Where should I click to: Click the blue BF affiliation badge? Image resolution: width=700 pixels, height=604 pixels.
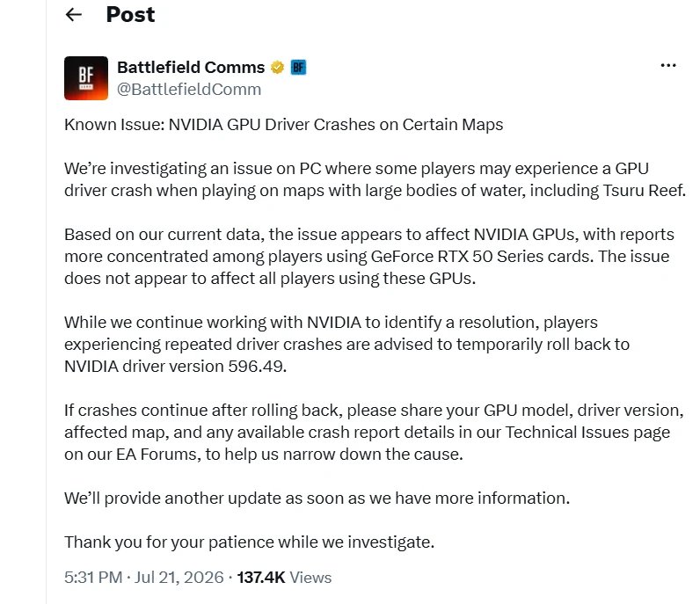298,68
